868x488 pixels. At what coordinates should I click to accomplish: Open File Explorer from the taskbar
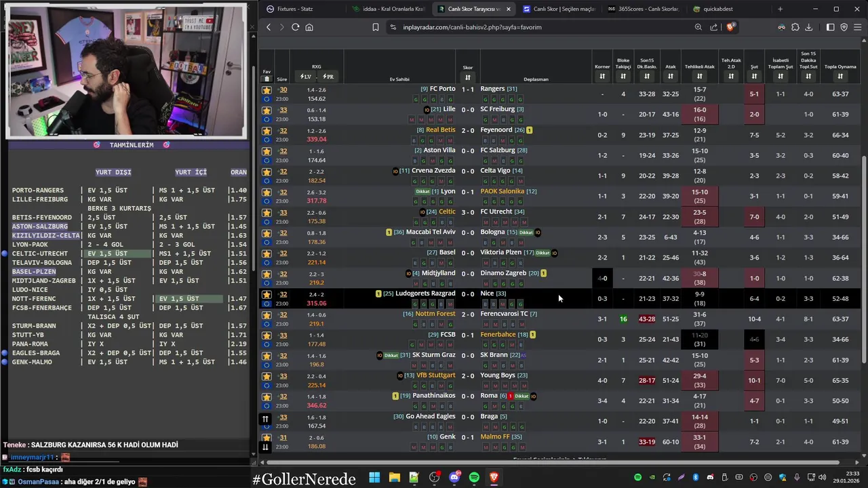[x=394, y=478]
